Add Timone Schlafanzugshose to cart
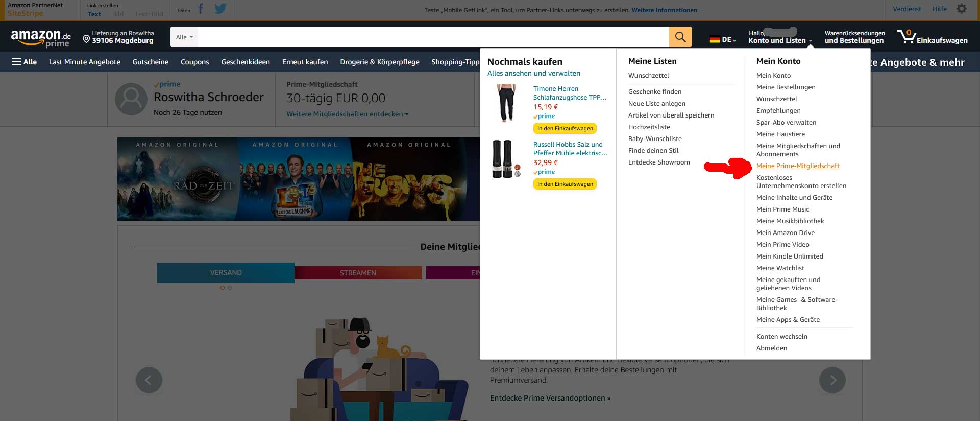This screenshot has height=421, width=980. tap(565, 128)
